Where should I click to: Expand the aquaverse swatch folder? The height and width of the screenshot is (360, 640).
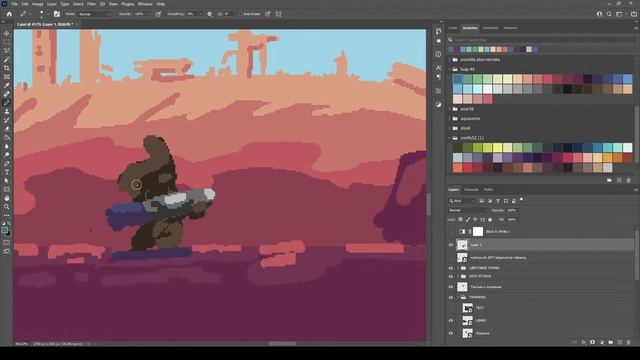pyautogui.click(x=450, y=119)
